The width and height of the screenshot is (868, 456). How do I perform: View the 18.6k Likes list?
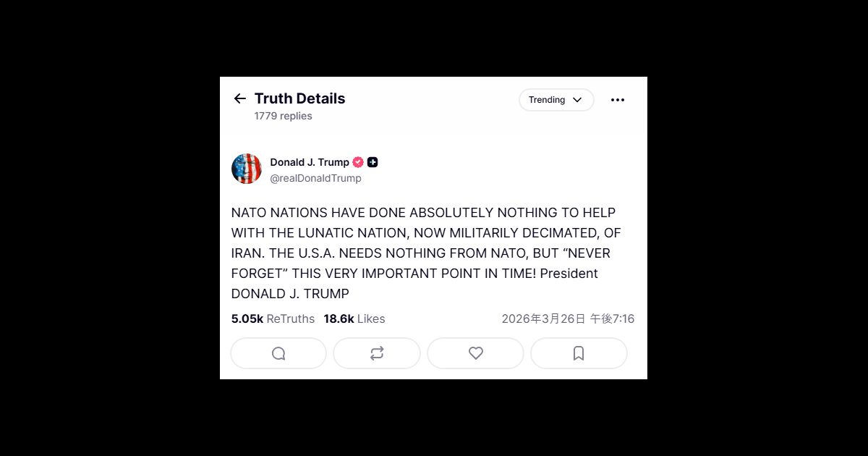click(x=354, y=318)
